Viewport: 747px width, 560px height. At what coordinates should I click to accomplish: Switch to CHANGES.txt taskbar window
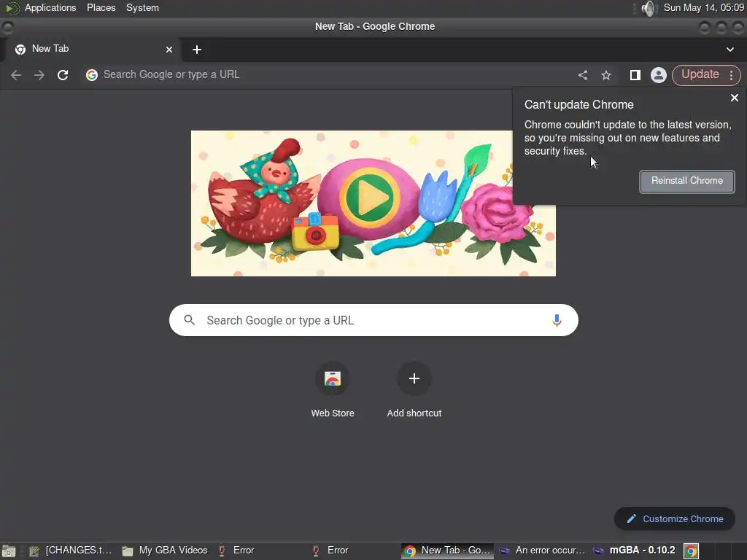[x=71, y=551]
